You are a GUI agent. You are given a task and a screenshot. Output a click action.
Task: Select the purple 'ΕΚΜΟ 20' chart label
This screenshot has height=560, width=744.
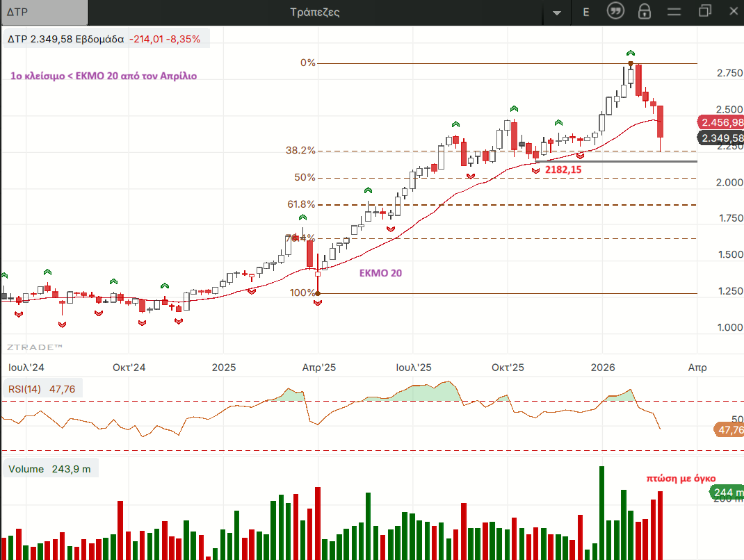[380, 273]
